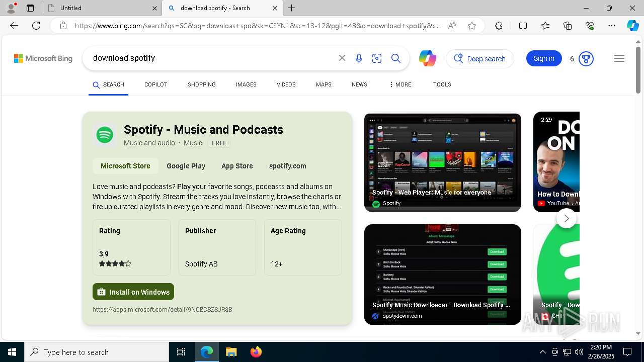The width and height of the screenshot is (644, 362).
Task: Open the MAPS search tab
Action: pos(324,84)
